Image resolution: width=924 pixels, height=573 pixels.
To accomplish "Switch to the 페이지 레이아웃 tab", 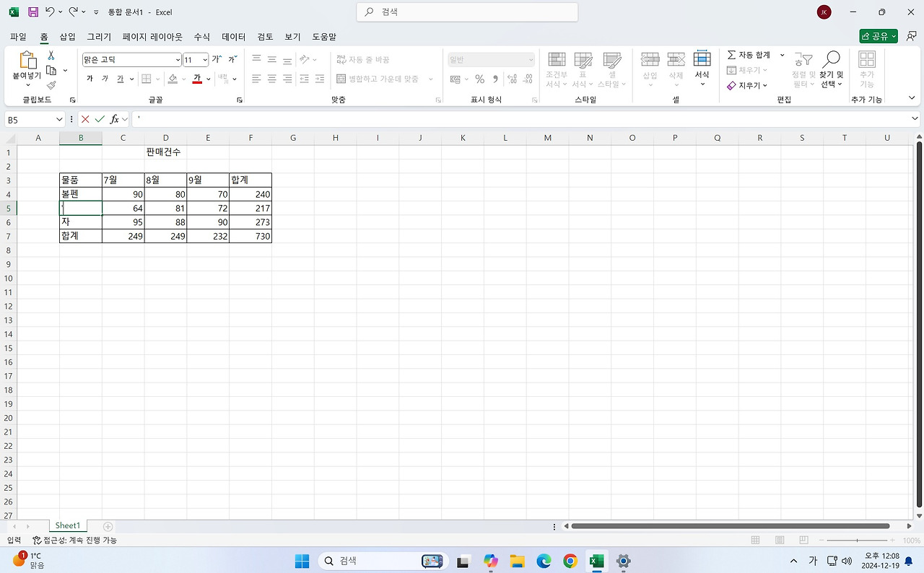I will pyautogui.click(x=152, y=37).
